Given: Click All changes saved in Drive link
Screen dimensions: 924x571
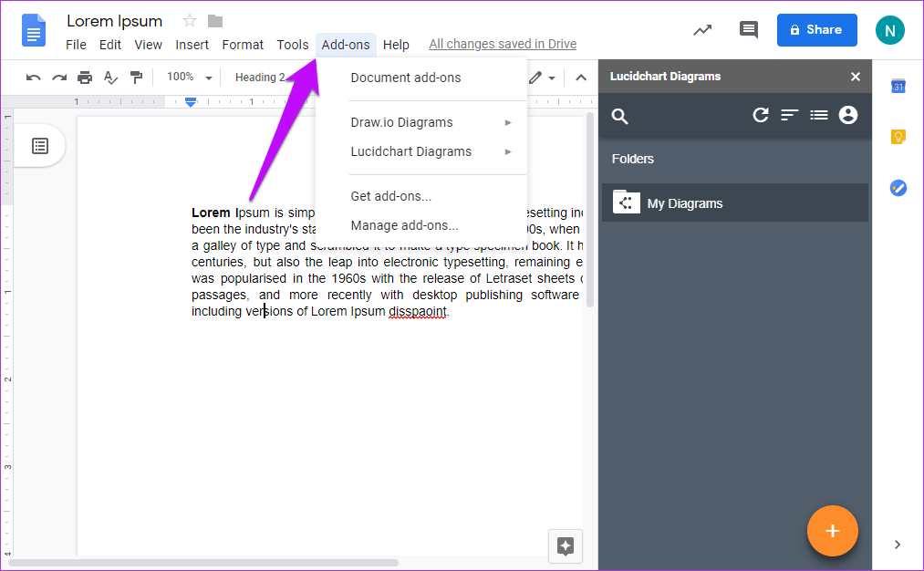Looking at the screenshot, I should click(503, 44).
